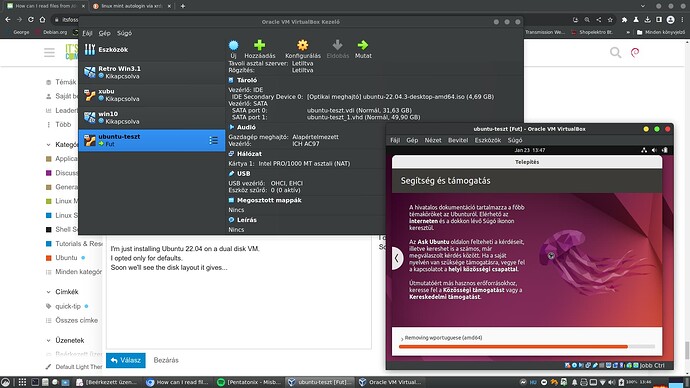Open the Tároló section header link
The height and width of the screenshot is (388, 690).
pyautogui.click(x=247, y=80)
